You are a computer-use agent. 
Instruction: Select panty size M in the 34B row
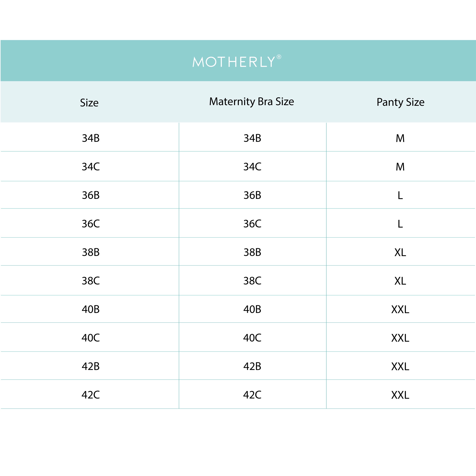[x=400, y=138]
